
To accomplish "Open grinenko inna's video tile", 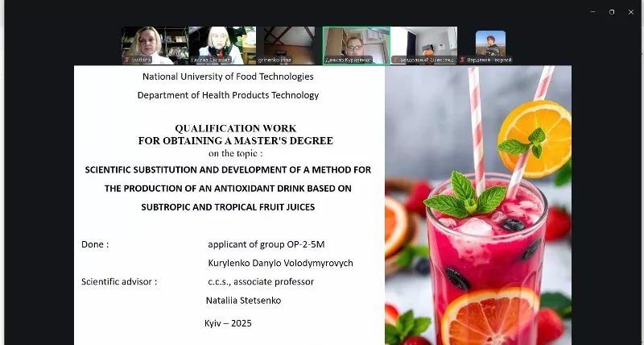I will [x=289, y=44].
